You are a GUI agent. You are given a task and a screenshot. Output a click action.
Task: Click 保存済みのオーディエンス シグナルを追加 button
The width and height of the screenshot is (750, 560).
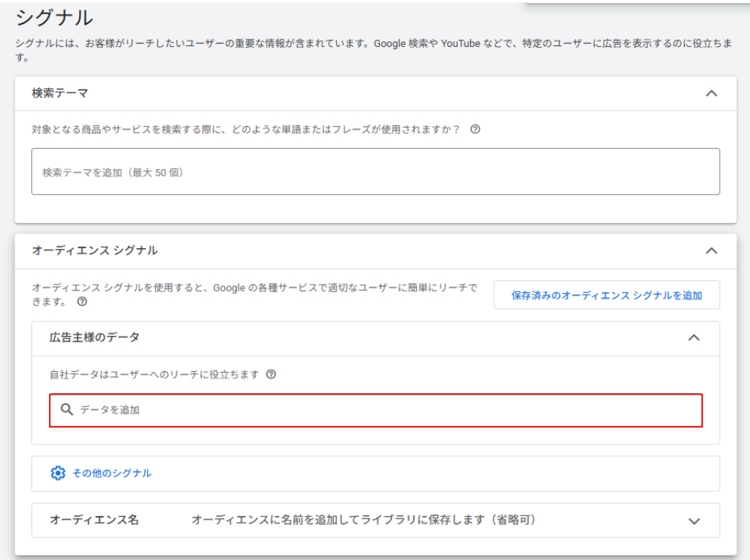coord(606,295)
